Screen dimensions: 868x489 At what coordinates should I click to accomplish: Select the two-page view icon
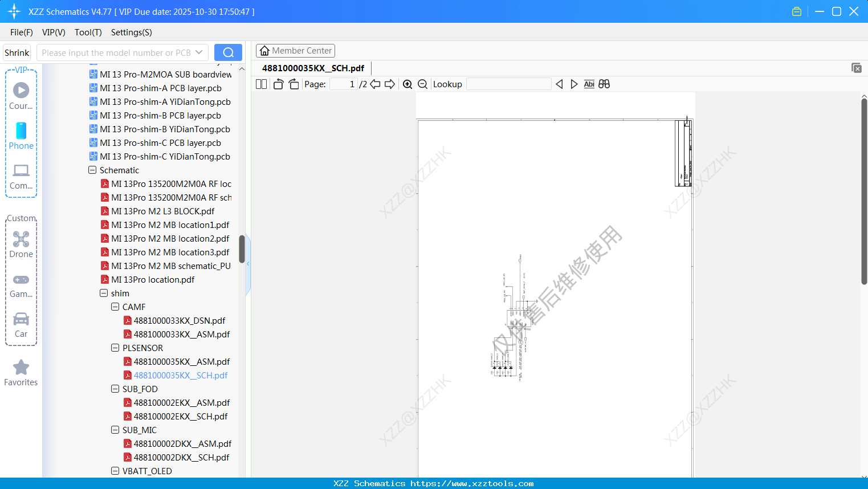(260, 84)
